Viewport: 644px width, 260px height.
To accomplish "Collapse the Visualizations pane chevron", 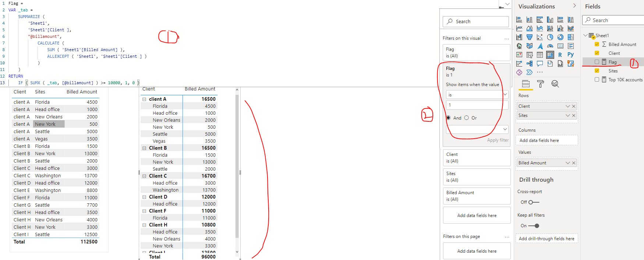I will pyautogui.click(x=574, y=6).
